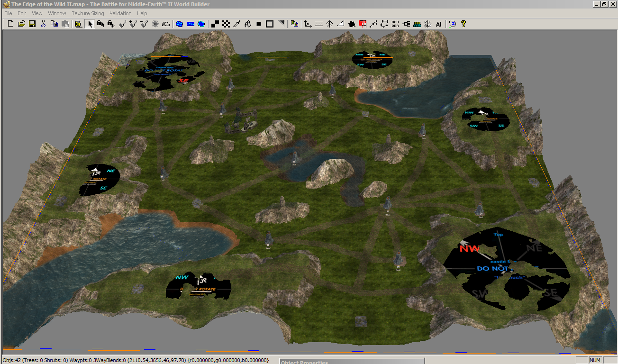The image size is (618, 364).
Task: Select the blue Ocean water tool
Action: pos(201,24)
